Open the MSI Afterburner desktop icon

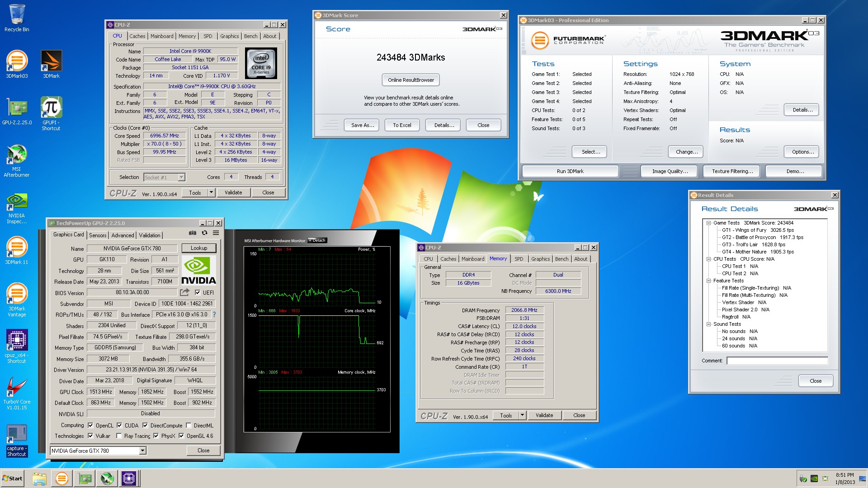click(x=17, y=161)
